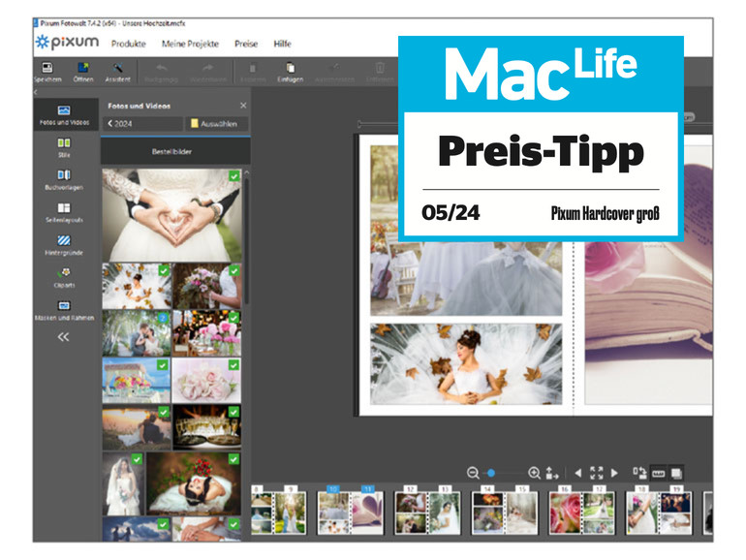Click the Speichern save icon
Screen dimensions: 746x560
[47, 68]
